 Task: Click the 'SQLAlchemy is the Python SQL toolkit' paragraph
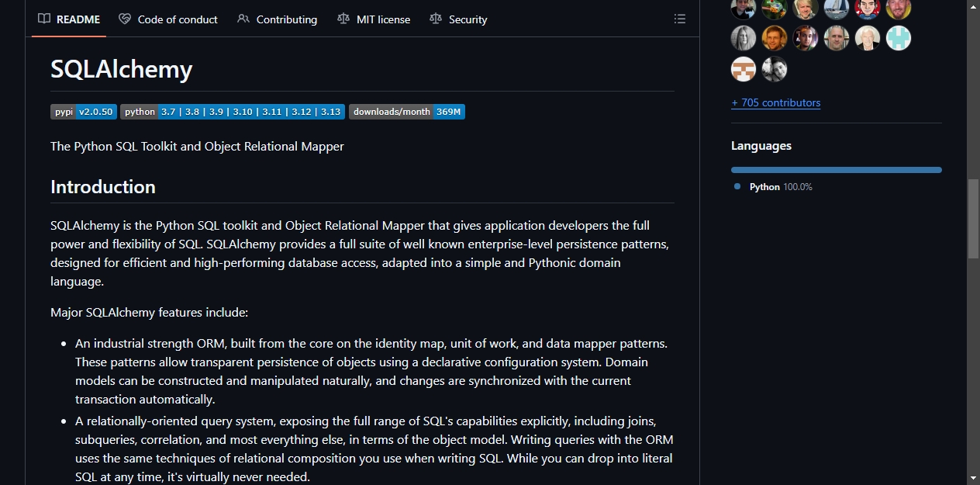coord(360,254)
